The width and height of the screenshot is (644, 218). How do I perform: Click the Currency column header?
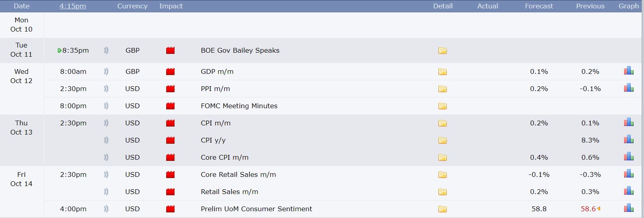click(132, 6)
